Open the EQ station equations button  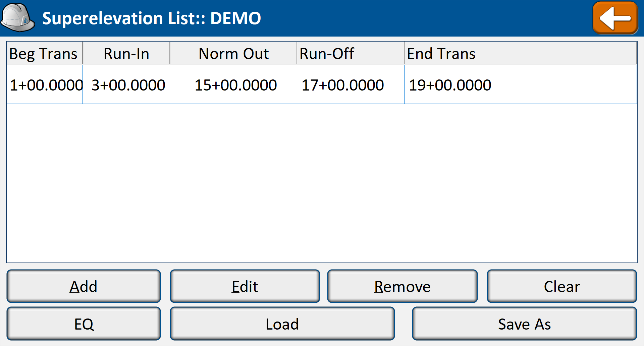point(84,324)
